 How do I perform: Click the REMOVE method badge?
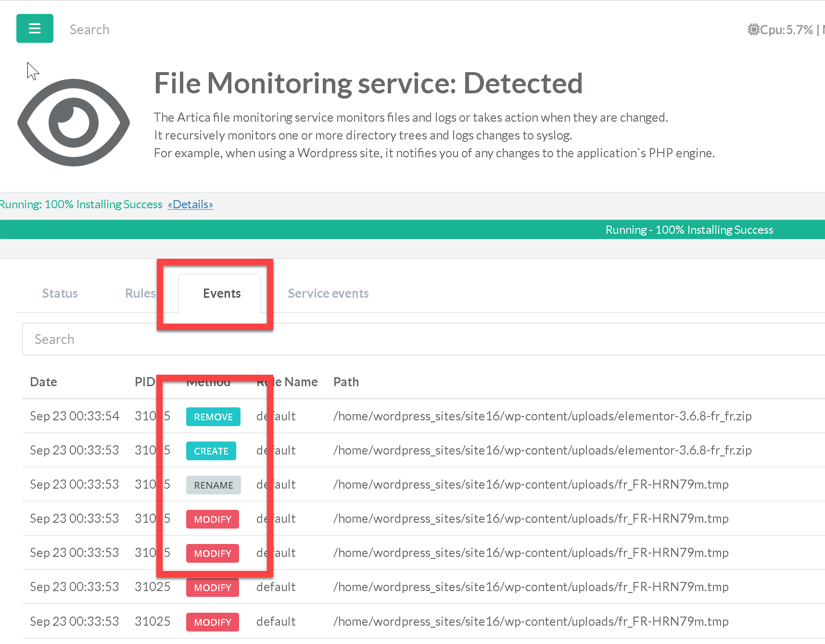(213, 417)
